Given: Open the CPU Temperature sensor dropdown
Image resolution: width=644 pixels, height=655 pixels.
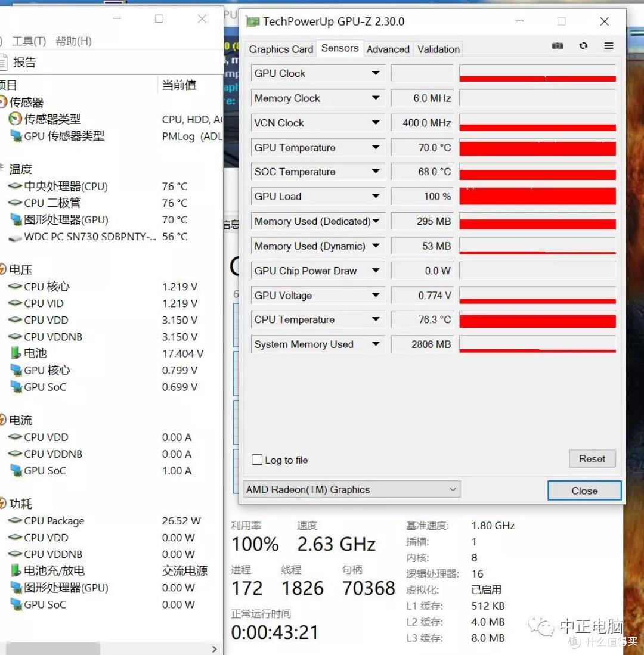Looking at the screenshot, I should (376, 319).
